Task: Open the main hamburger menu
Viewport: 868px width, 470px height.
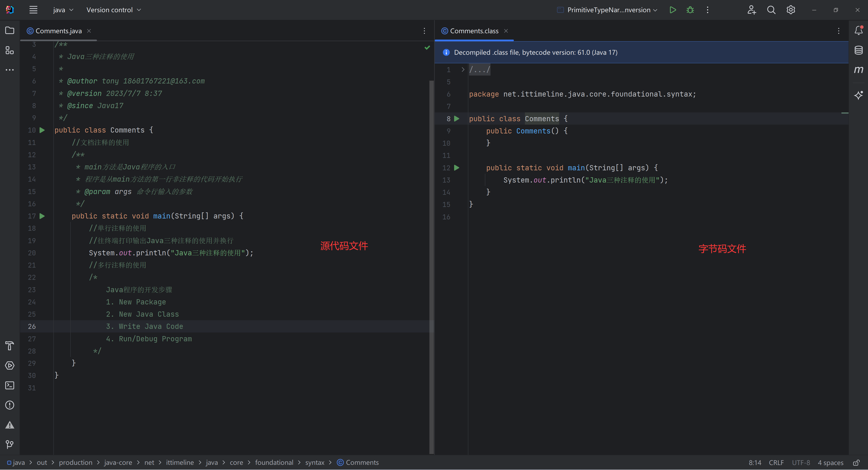Action: point(33,10)
